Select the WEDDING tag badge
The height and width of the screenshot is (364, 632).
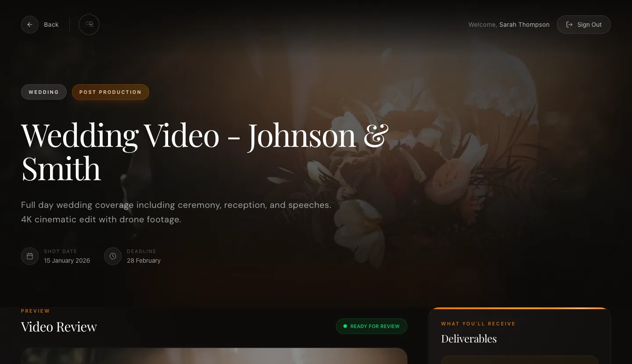point(44,92)
